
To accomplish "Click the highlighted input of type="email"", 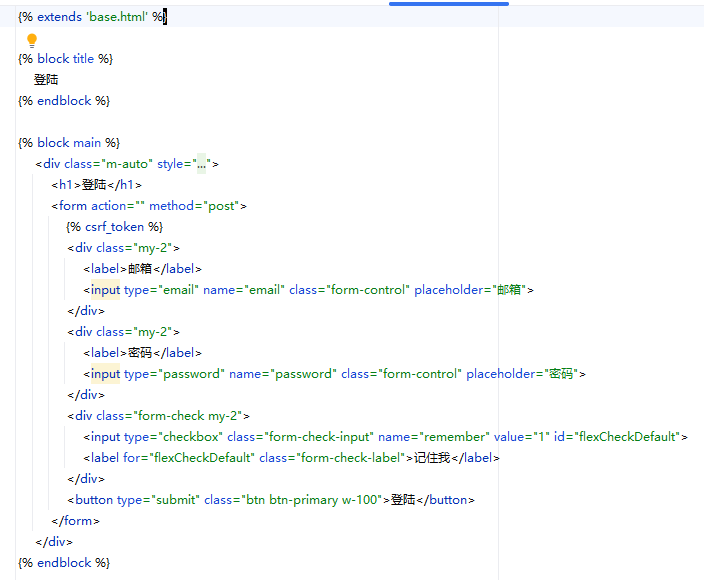I will tap(106, 290).
